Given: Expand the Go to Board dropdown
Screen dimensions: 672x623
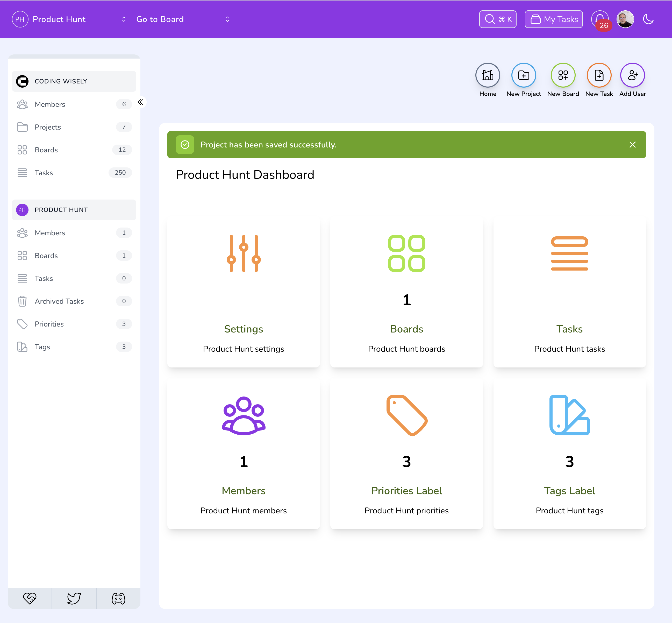Looking at the screenshot, I should [183, 19].
